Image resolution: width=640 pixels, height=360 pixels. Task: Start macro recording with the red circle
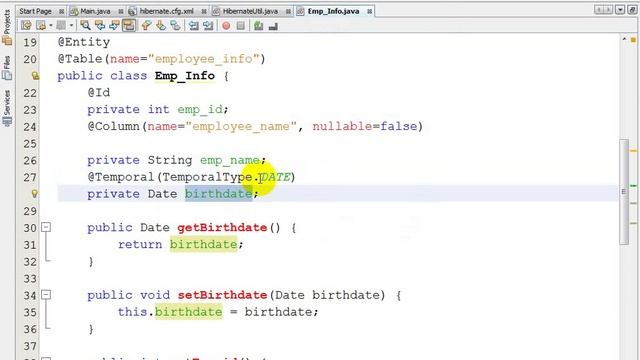point(226,26)
